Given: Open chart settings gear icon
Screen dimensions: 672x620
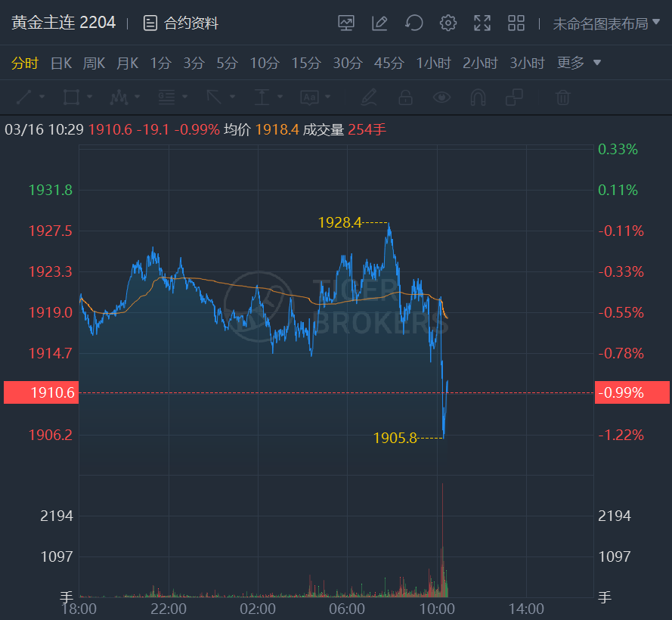Looking at the screenshot, I should [448, 23].
